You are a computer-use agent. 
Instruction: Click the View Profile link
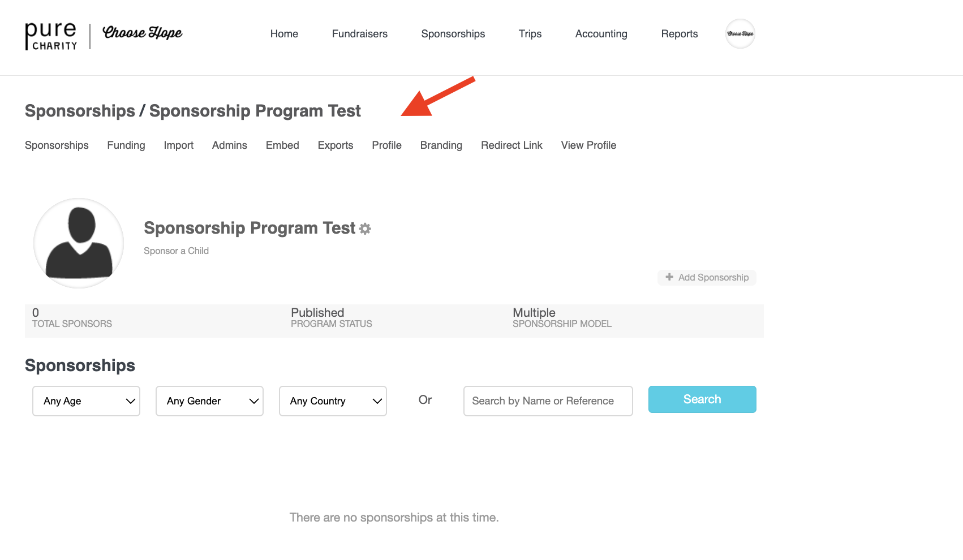(588, 145)
